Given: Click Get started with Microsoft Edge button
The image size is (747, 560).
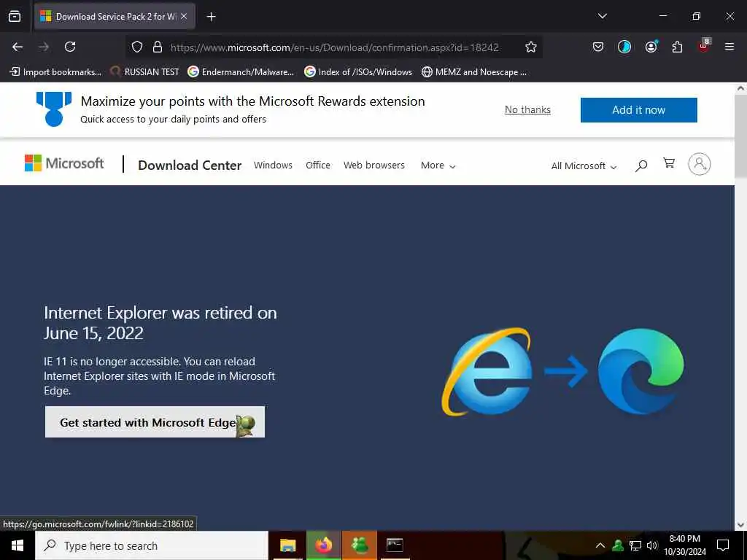Looking at the screenshot, I should [x=155, y=422].
